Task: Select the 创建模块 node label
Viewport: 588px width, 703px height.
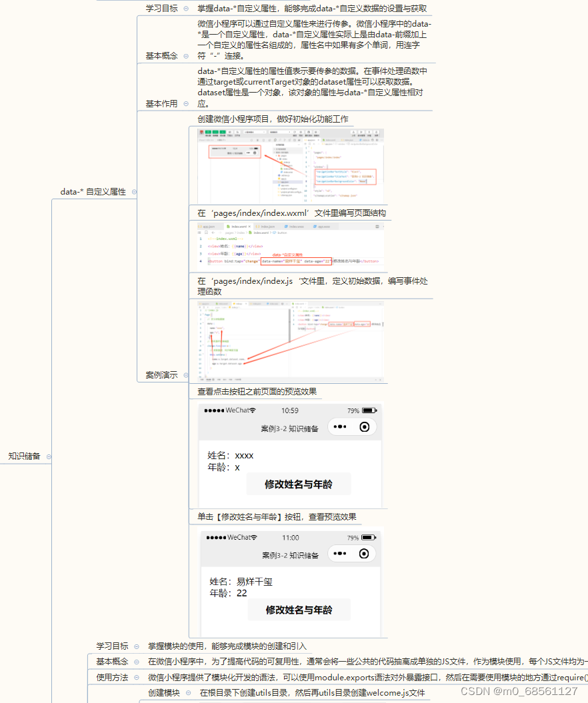Action: [164, 693]
